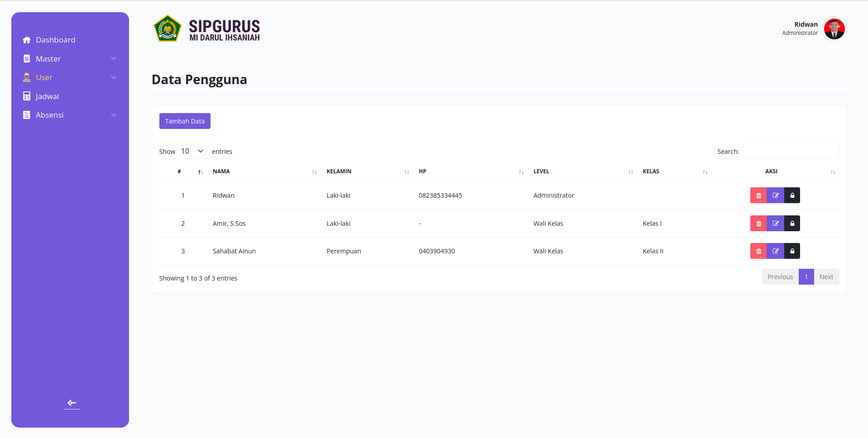The height and width of the screenshot is (438, 868).
Task: Open the show entries dropdown
Action: point(193,151)
